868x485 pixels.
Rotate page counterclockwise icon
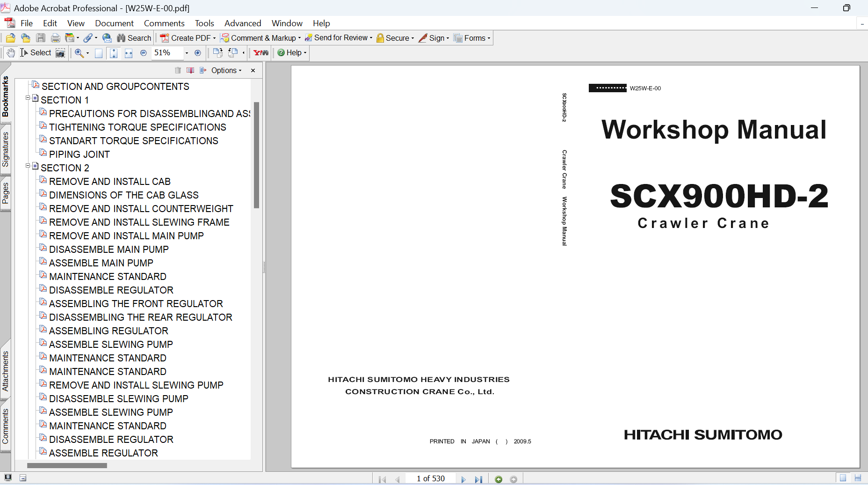click(x=233, y=53)
